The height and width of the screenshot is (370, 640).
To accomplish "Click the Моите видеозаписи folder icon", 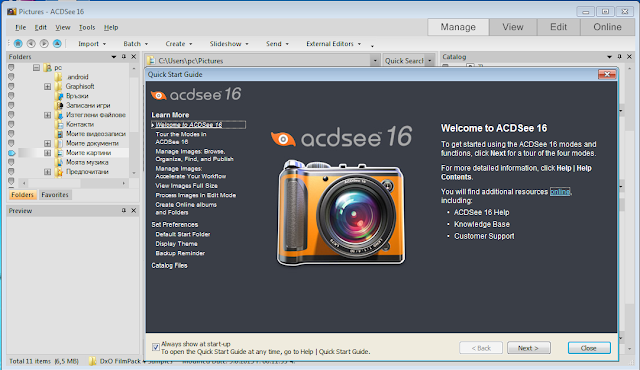I will tap(59, 134).
